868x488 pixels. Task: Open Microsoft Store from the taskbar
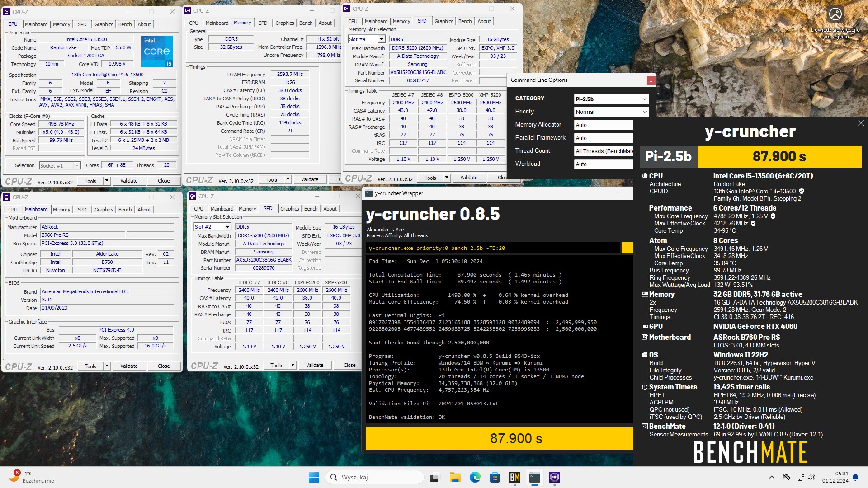coord(495,477)
